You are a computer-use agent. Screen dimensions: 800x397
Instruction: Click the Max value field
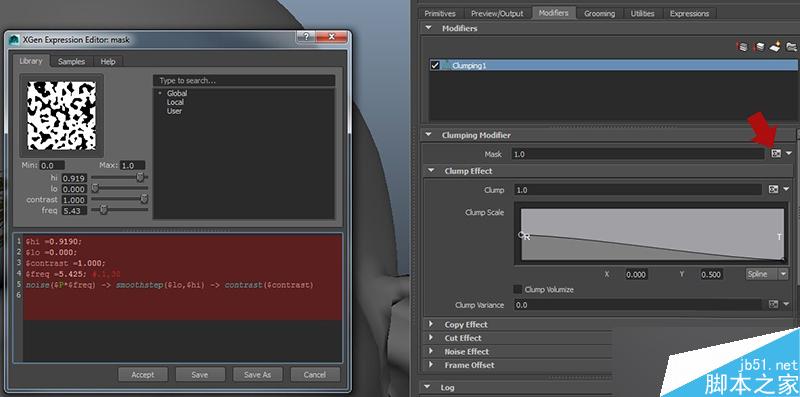(133, 165)
